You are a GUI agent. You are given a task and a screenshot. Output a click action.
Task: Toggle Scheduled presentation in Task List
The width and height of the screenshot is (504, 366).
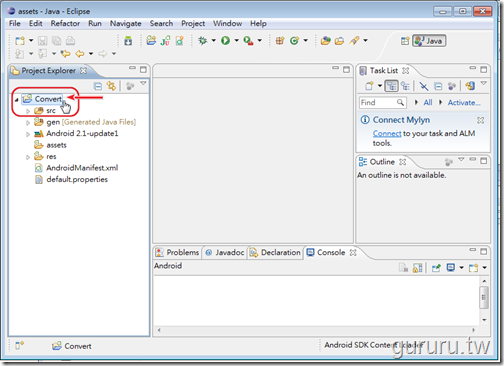point(405,86)
